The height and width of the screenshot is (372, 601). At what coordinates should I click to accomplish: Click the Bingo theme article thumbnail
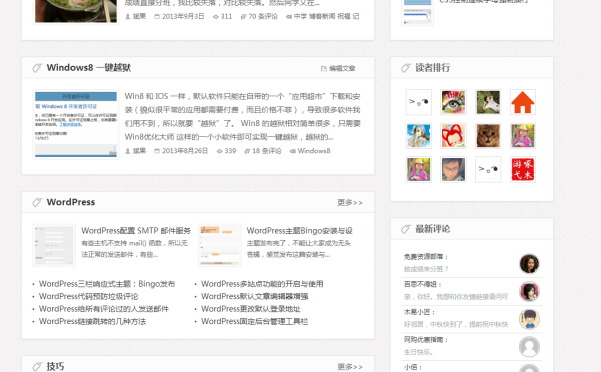click(220, 245)
